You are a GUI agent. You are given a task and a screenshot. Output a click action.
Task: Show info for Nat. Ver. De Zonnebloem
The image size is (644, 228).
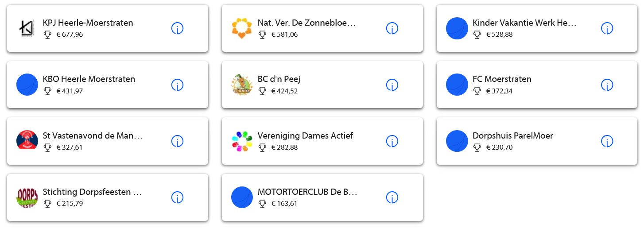click(x=392, y=28)
